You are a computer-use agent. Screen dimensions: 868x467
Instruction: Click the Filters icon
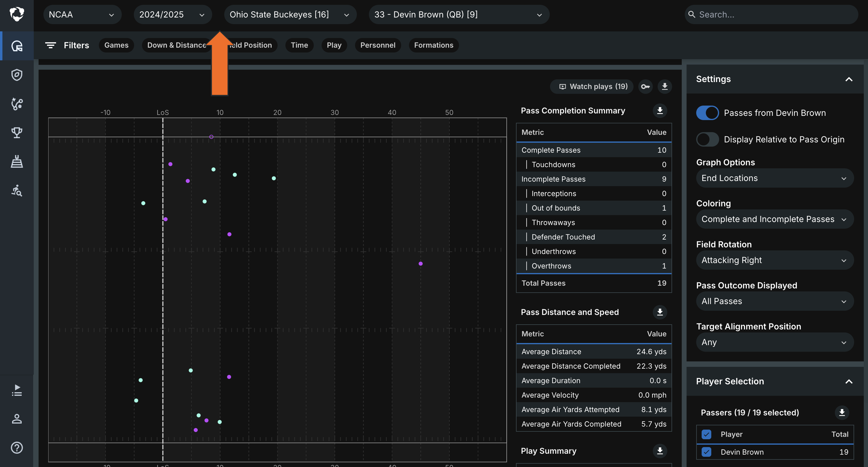(x=51, y=45)
